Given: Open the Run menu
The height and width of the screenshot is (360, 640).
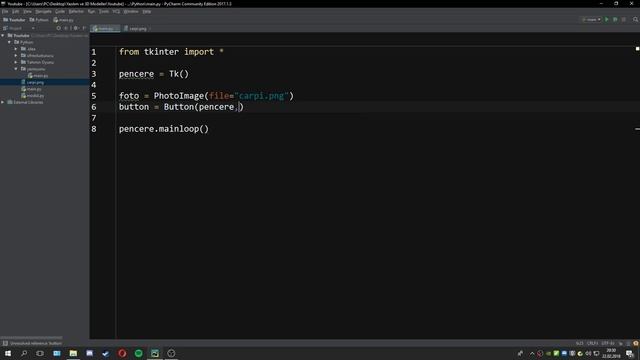Looking at the screenshot, I should click(91, 11).
